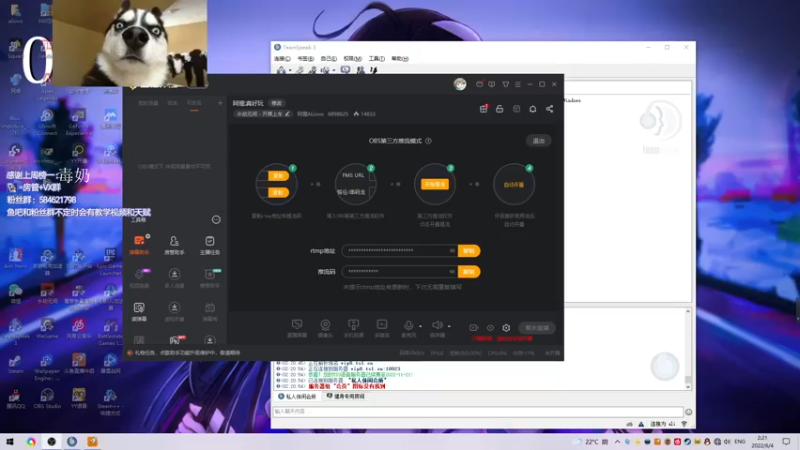Click the start live button at bottom right
Screen dimensions: 800x450
pos(537,328)
